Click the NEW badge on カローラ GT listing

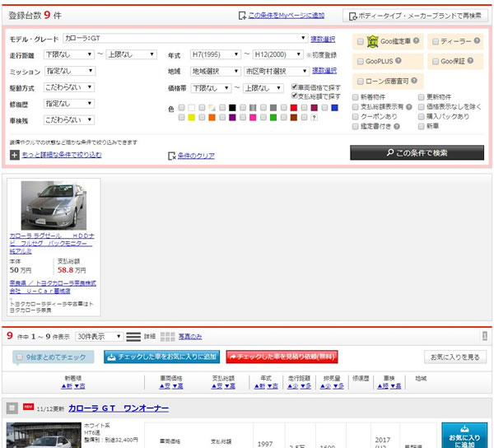click(x=28, y=407)
